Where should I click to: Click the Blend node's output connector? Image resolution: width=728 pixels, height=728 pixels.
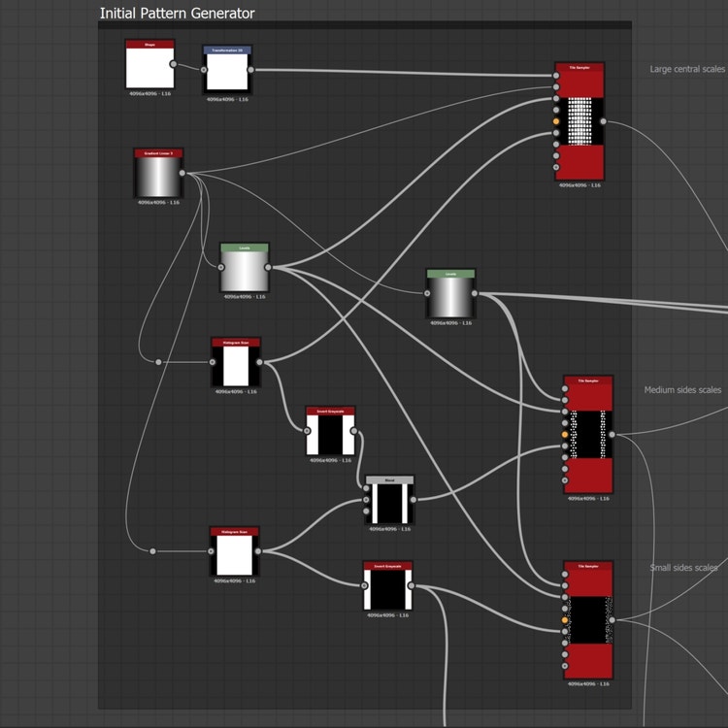tap(414, 500)
